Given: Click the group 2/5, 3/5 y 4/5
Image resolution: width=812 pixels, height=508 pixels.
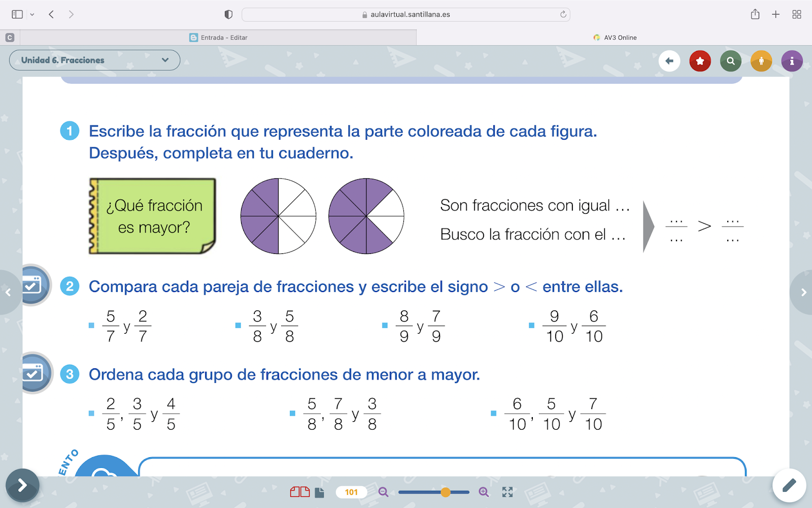Looking at the screenshot, I should [x=141, y=414].
